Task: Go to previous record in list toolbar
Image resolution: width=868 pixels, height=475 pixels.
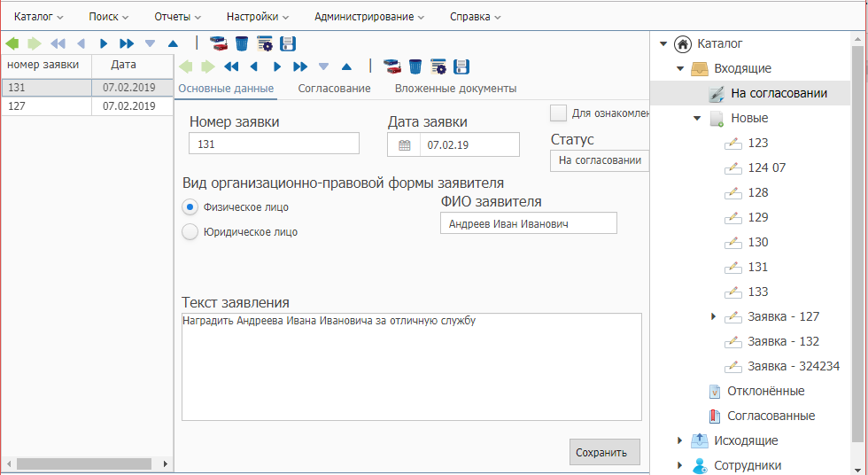Action: coord(81,43)
